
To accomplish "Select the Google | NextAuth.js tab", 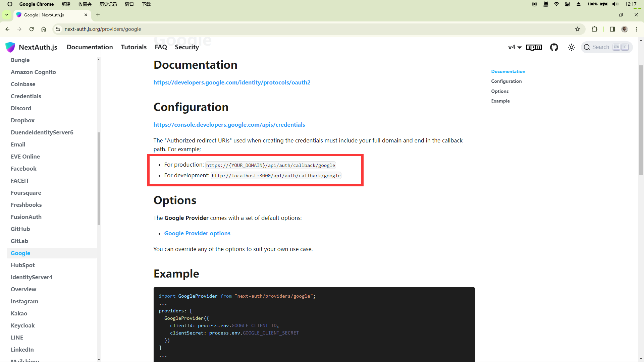I will coord(52,15).
